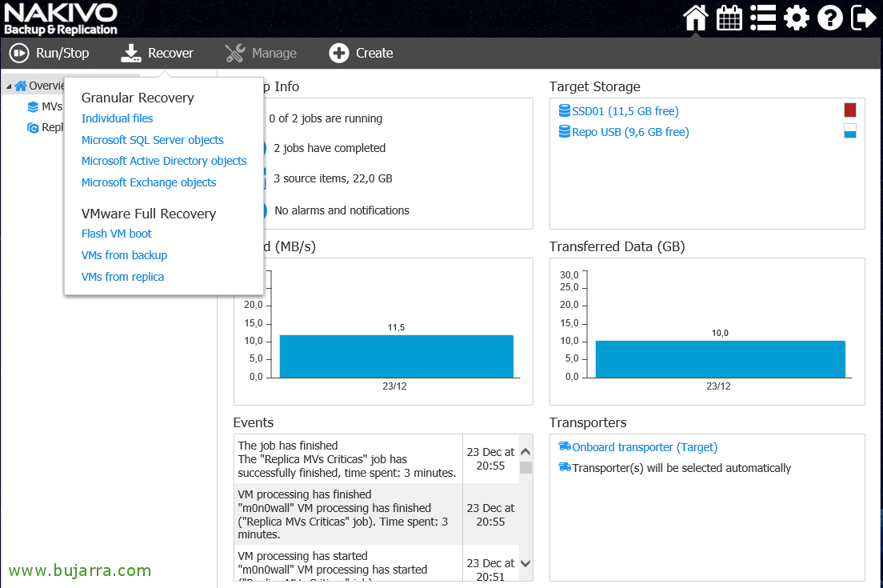Open the help question mark icon
The width and height of the screenshot is (883, 588).
[x=830, y=18]
